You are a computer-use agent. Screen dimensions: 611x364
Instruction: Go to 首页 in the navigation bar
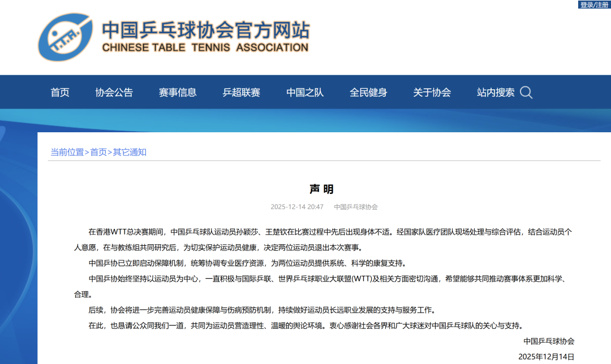click(60, 93)
